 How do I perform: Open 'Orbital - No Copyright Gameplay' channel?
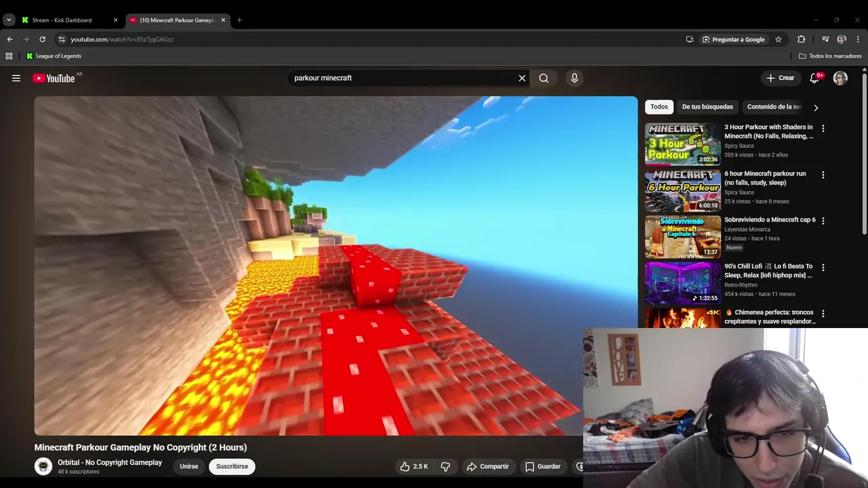click(x=110, y=462)
